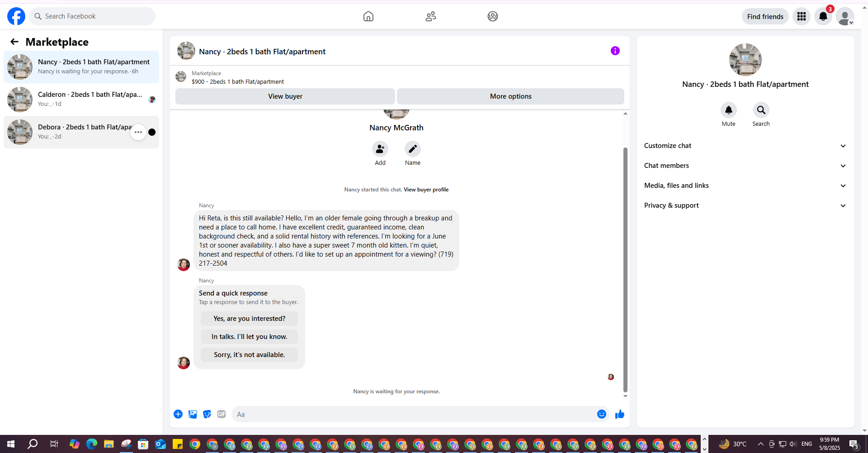Open the Windows Start menu

pyautogui.click(x=11, y=444)
